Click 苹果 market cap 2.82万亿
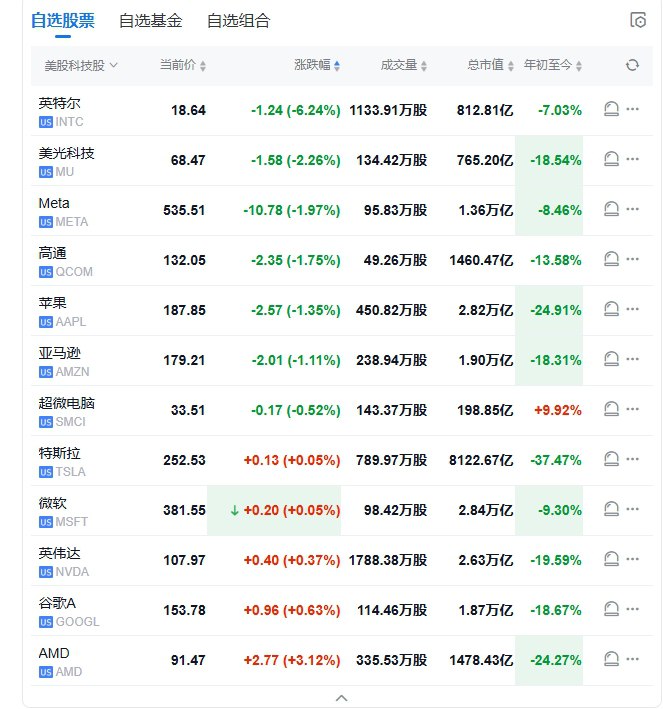The image size is (663, 709). click(486, 310)
